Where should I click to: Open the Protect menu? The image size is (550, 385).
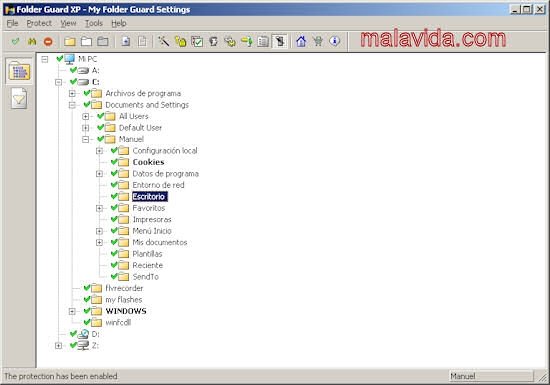coord(39,23)
